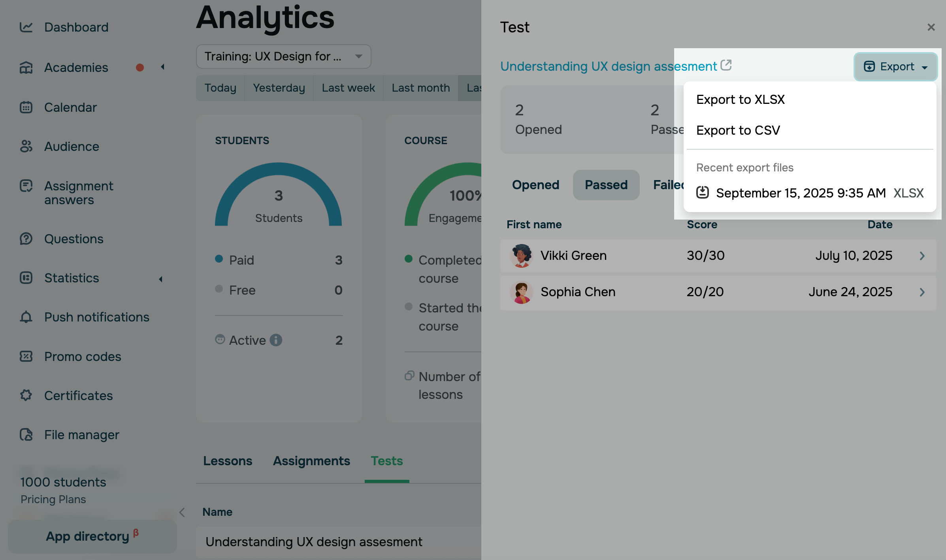Click the Dashboard chart icon in sidebar

(26, 27)
